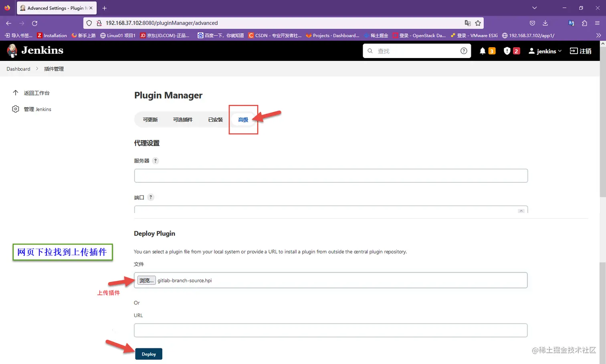606x364 pixels.
Task: Select the 高级 tab
Action: pyautogui.click(x=243, y=120)
